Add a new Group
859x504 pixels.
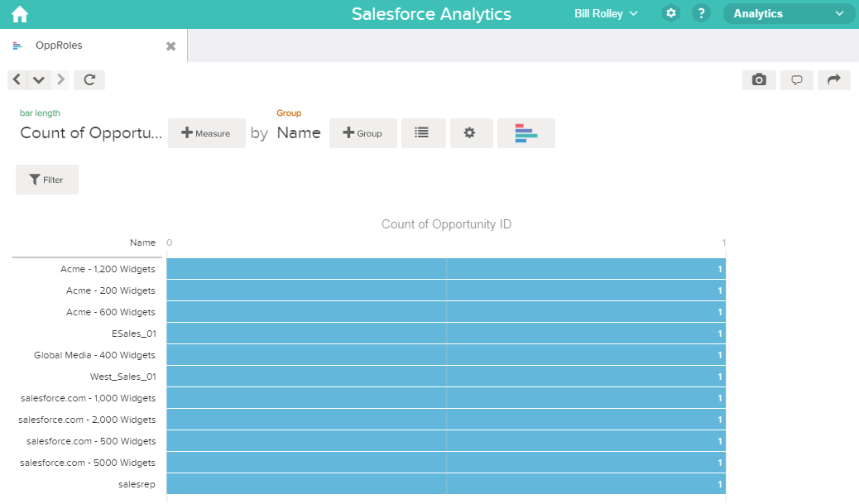[362, 133]
